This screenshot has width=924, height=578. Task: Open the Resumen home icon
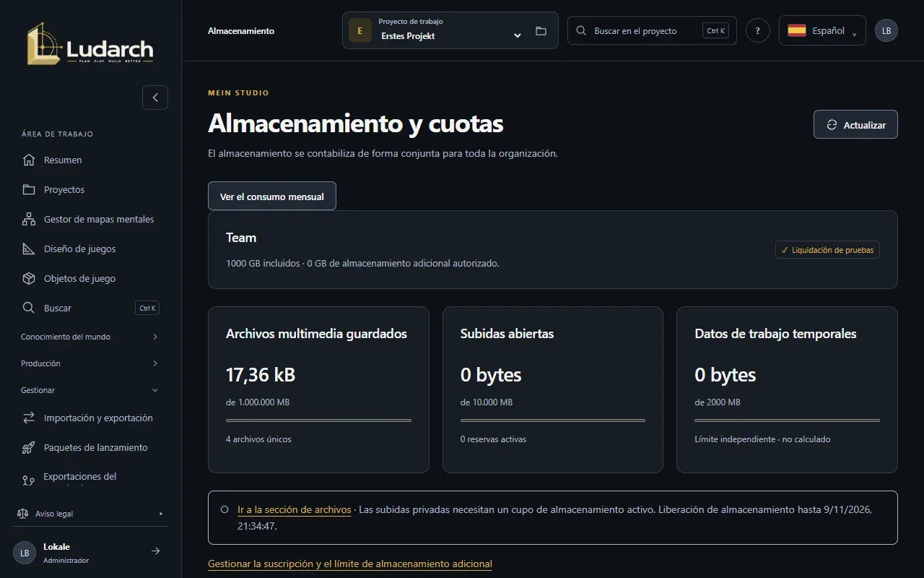29,160
